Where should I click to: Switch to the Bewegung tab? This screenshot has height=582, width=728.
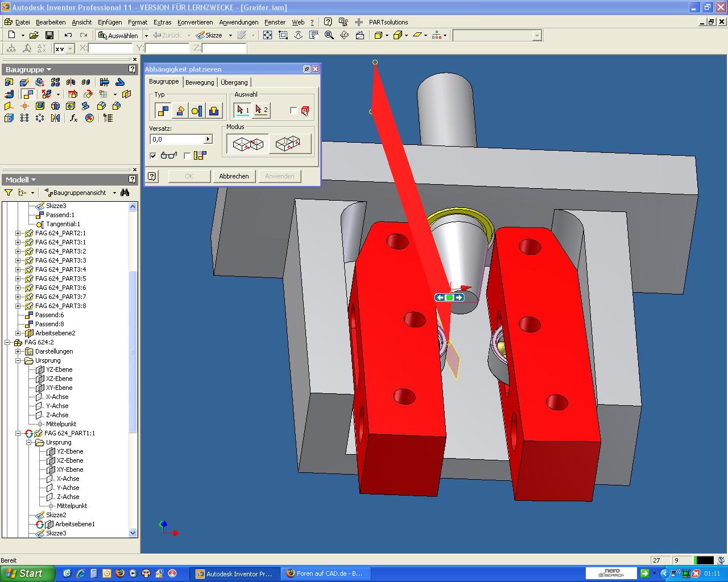200,82
